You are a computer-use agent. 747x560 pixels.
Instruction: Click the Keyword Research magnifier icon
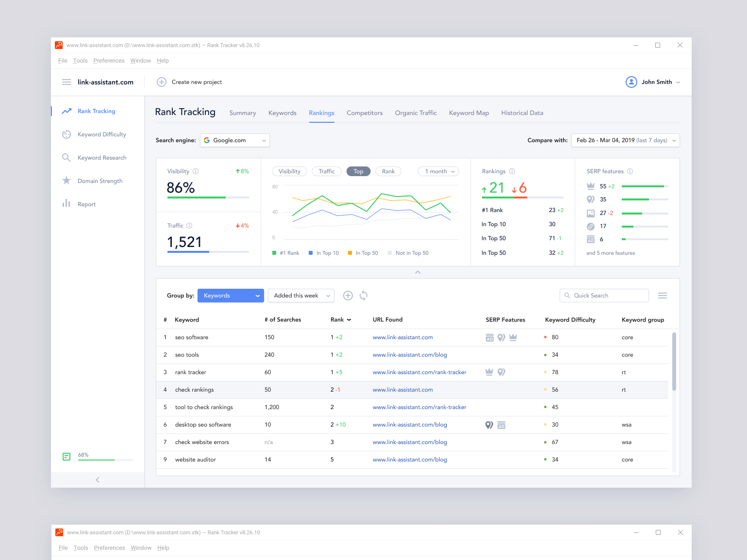(66, 158)
